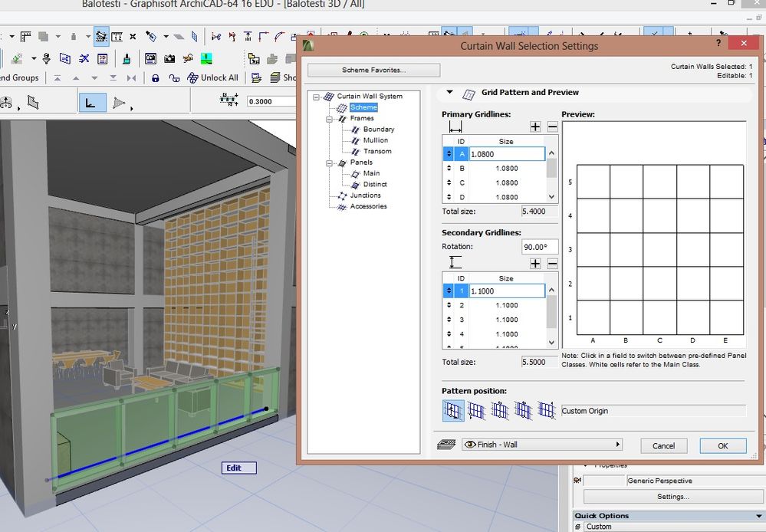Click the first Pattern position icon
Screen dimensions: 766x532
click(452, 411)
